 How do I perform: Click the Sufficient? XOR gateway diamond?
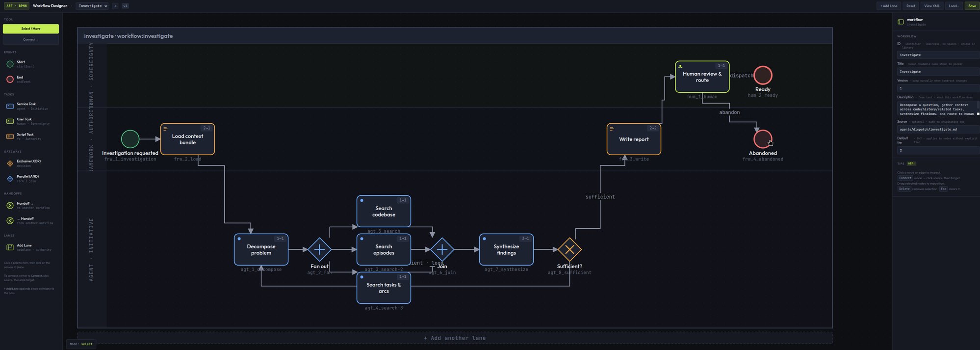click(569, 249)
